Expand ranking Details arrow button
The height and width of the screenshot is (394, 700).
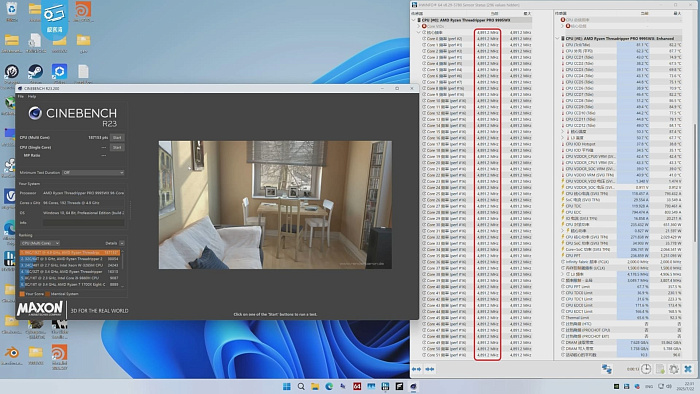(x=121, y=243)
